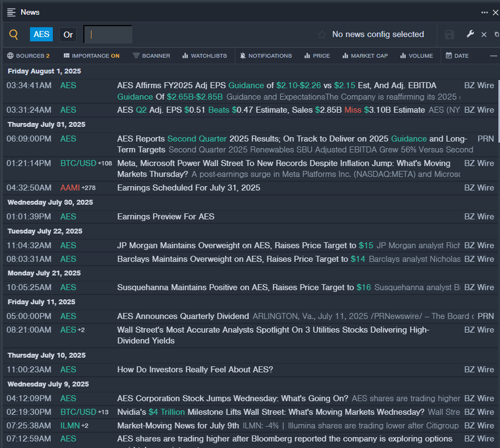The image size is (500, 448).
Task: Focus the ticker search input field
Action: 108,34
